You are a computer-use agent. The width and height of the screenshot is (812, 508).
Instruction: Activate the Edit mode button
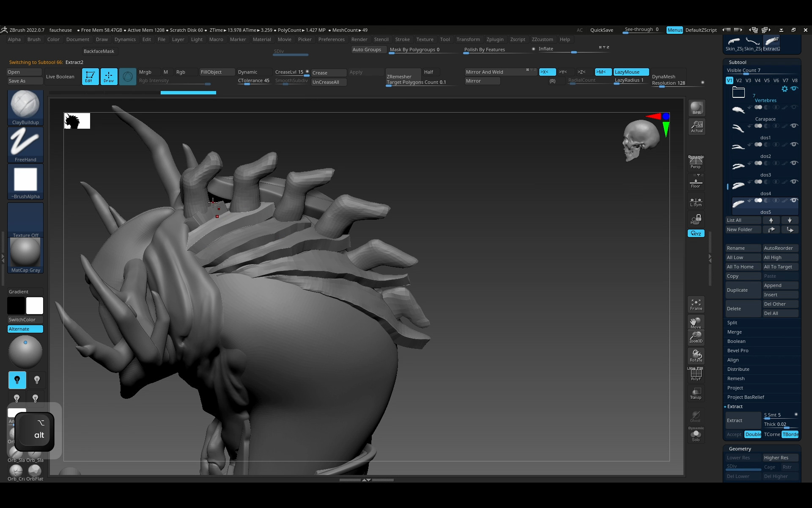(90, 77)
